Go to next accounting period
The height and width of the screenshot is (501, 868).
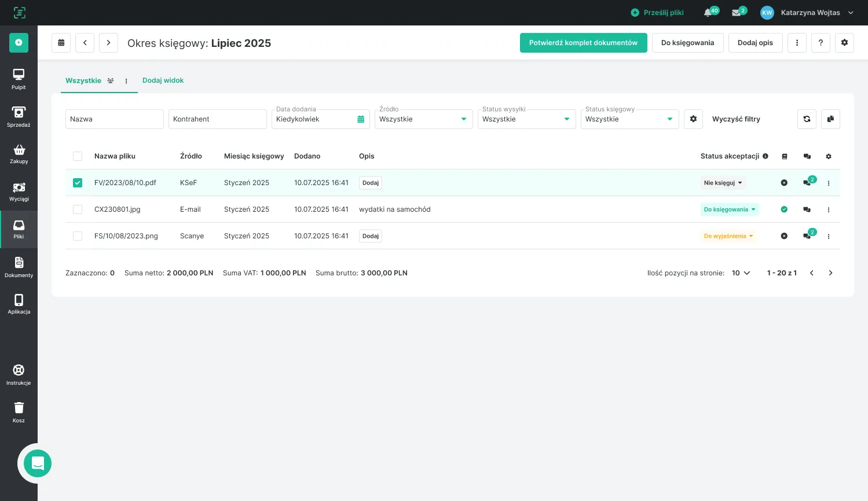pos(109,43)
